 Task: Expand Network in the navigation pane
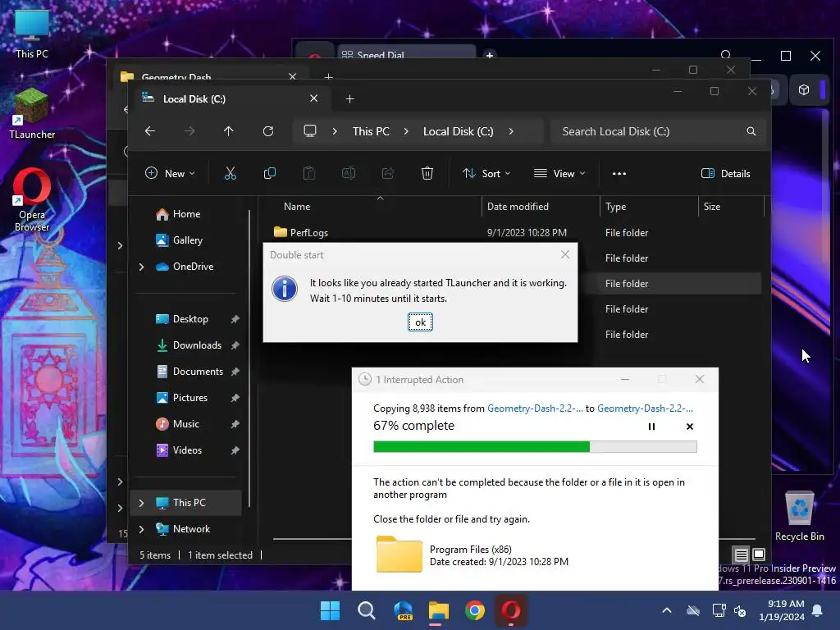pos(141,529)
